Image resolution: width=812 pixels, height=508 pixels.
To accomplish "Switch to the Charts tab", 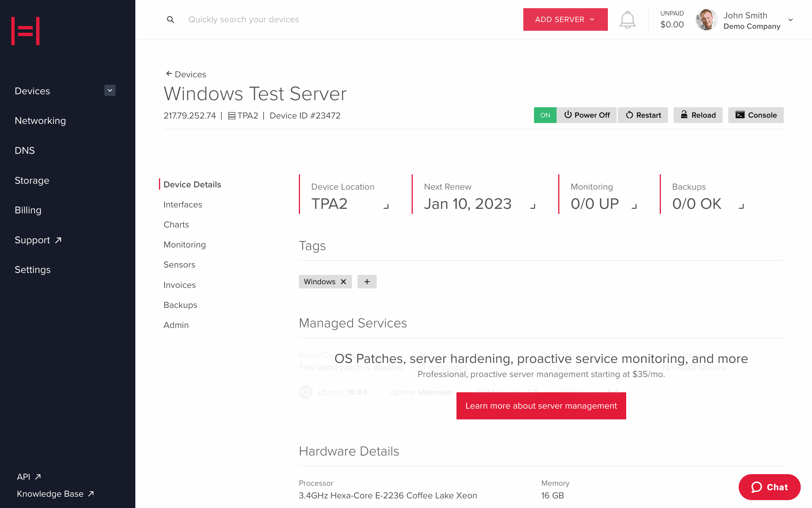I will (176, 224).
